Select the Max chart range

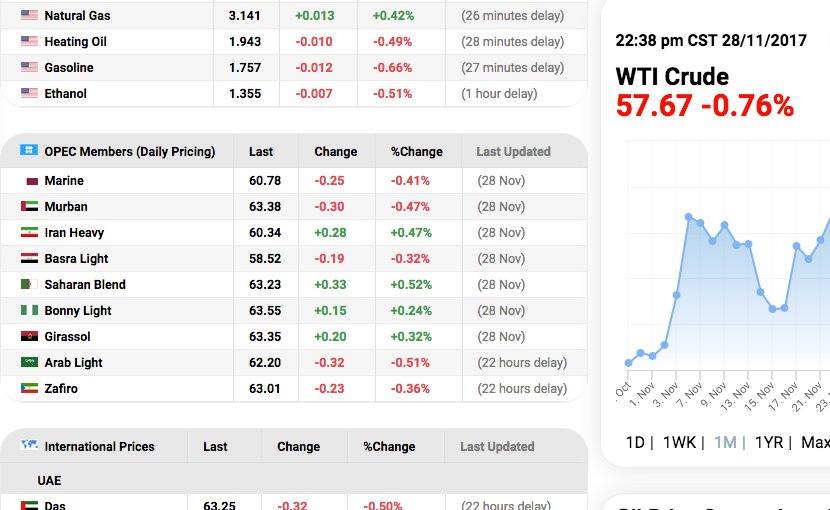click(815, 442)
